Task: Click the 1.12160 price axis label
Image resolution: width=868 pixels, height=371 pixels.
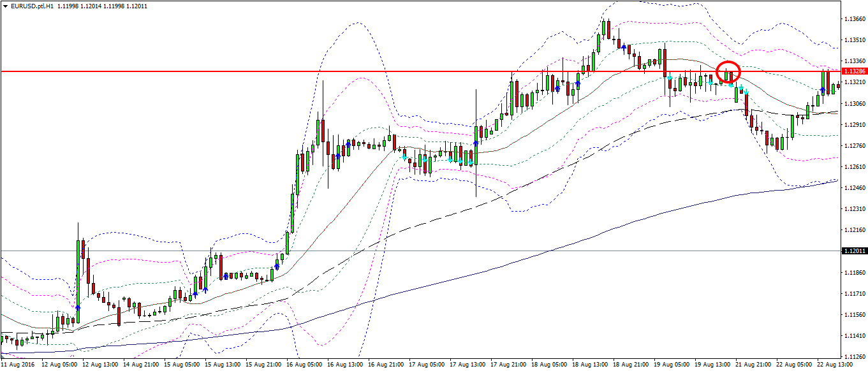Action: [854, 229]
